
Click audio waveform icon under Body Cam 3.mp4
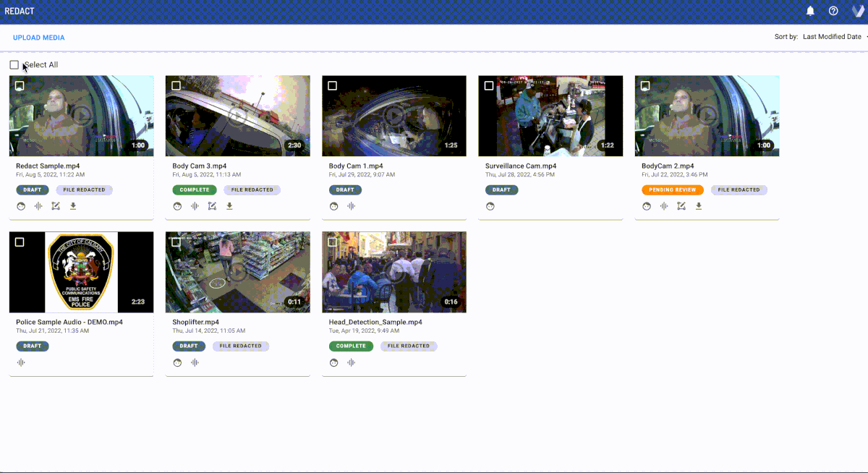tap(195, 206)
